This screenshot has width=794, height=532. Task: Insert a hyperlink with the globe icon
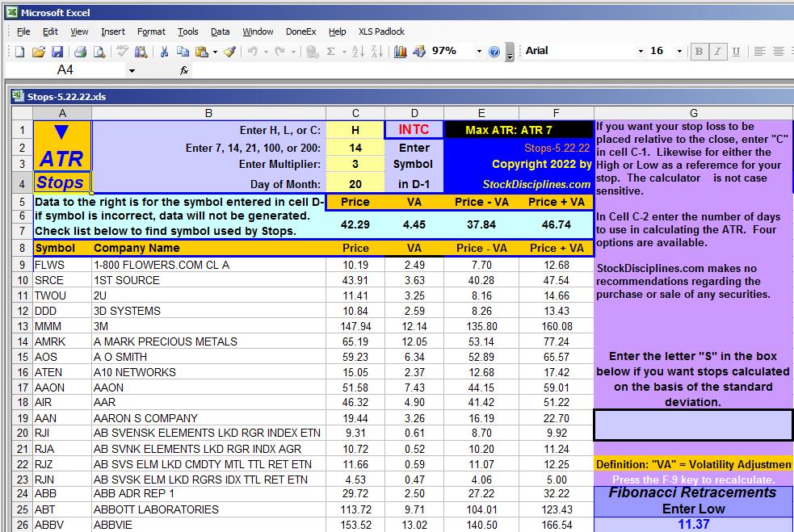312,51
